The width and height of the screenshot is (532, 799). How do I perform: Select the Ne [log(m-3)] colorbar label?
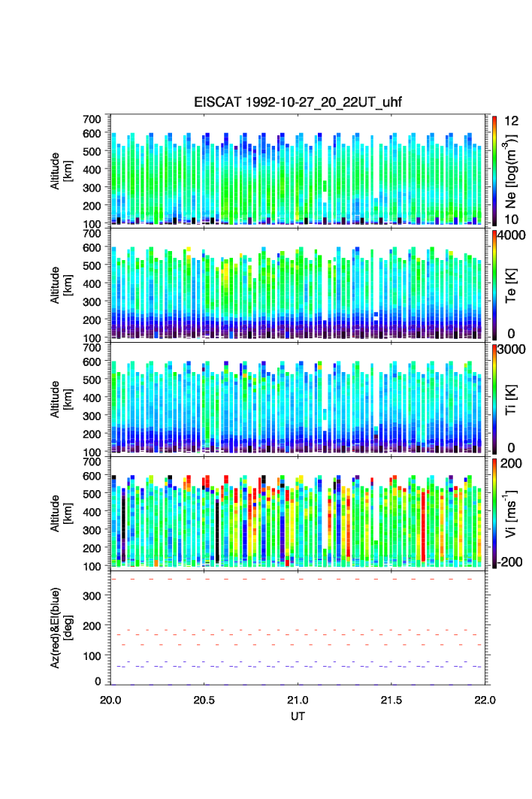(x=510, y=171)
